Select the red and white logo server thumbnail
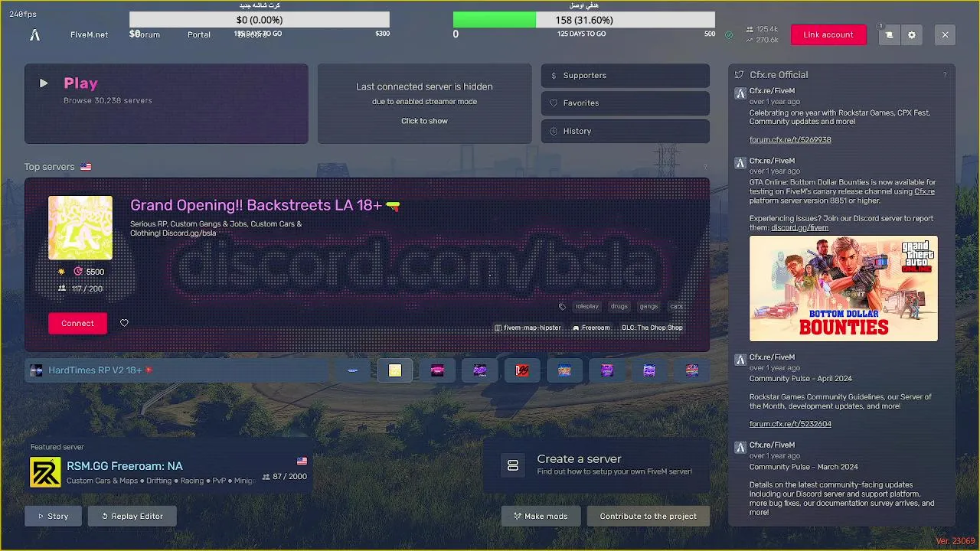980x551 pixels. 522,370
